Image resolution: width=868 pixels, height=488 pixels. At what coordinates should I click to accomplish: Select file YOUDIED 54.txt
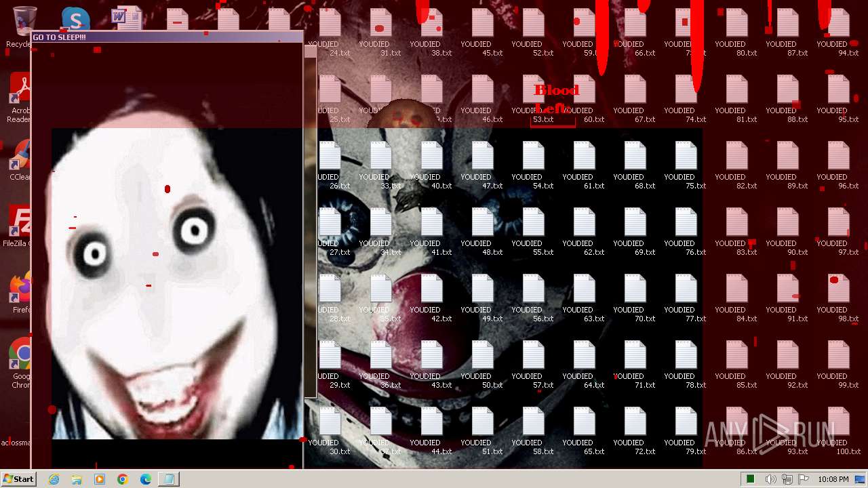(x=533, y=165)
